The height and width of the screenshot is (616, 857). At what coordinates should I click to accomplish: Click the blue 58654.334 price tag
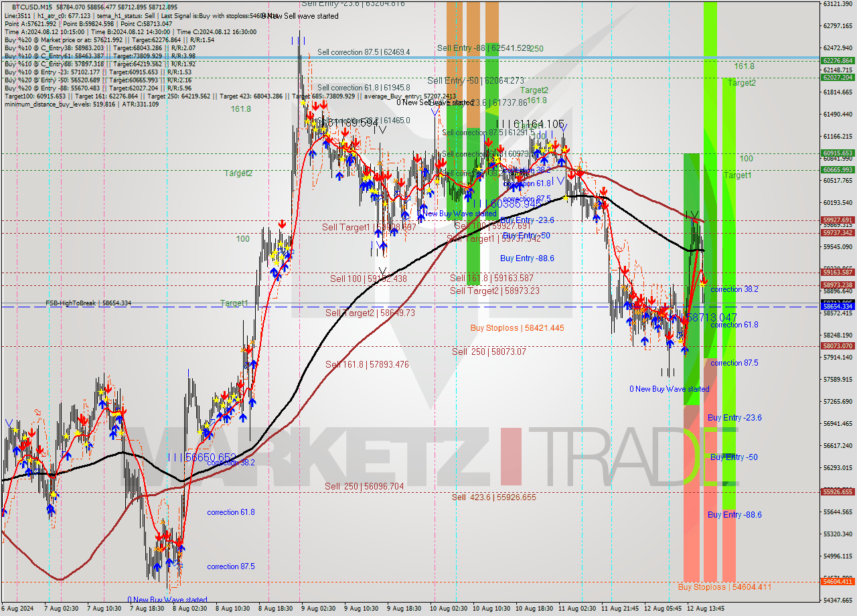tap(837, 307)
